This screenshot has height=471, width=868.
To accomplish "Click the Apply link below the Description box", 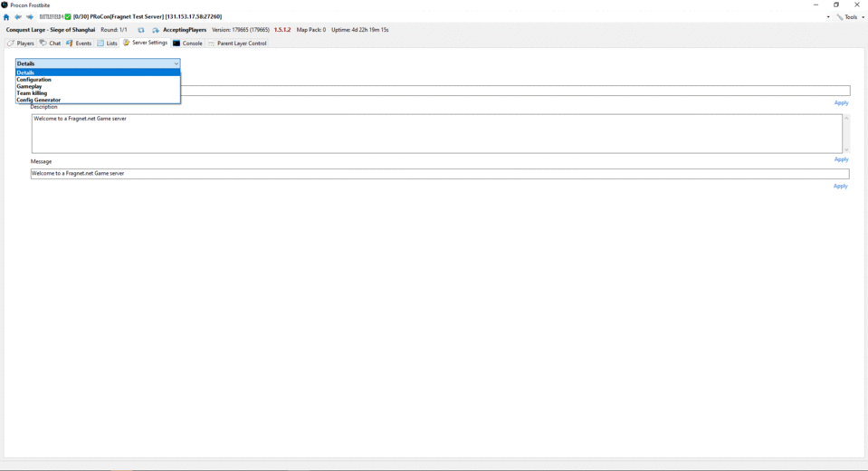I will pyautogui.click(x=841, y=159).
